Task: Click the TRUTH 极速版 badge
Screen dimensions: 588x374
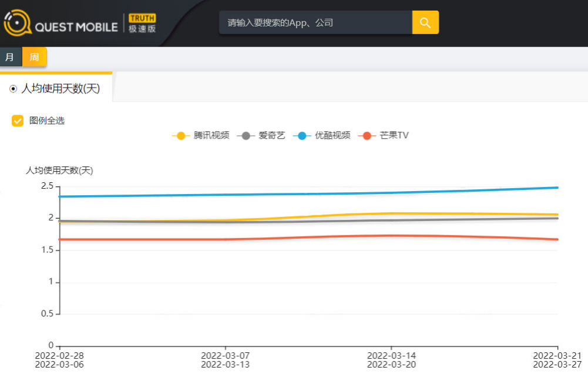Action: click(x=142, y=24)
